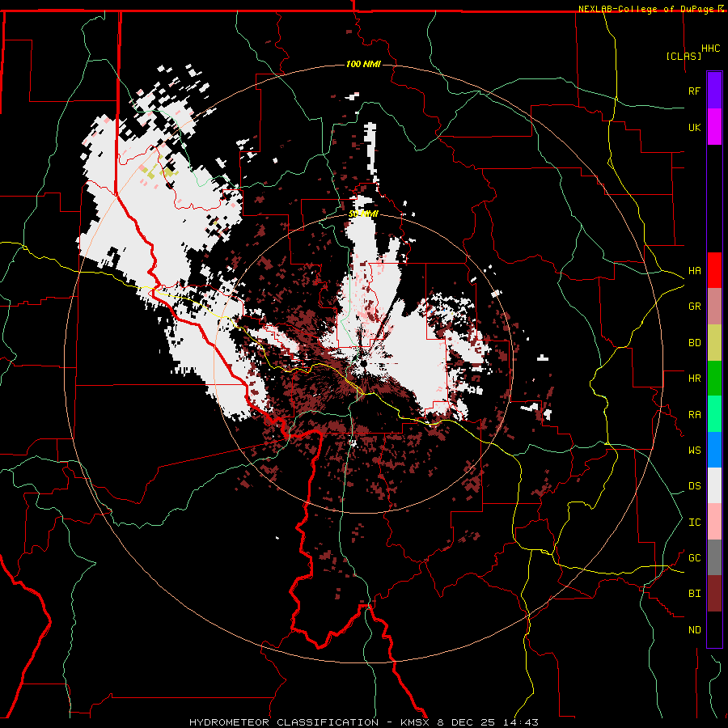Click the 50 NMI range ring label

coord(363,214)
